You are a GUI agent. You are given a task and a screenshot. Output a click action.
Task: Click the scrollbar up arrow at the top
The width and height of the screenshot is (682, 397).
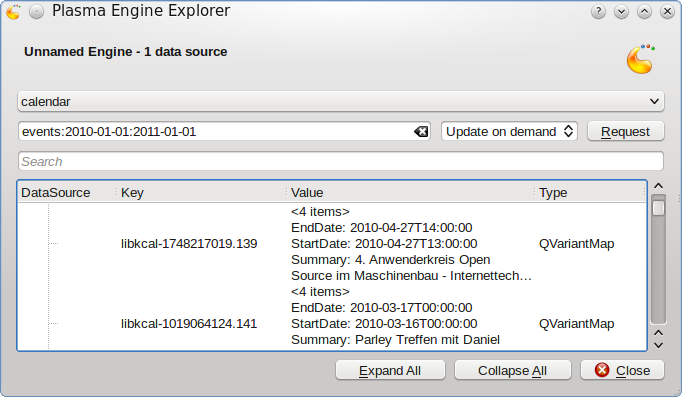(x=659, y=186)
